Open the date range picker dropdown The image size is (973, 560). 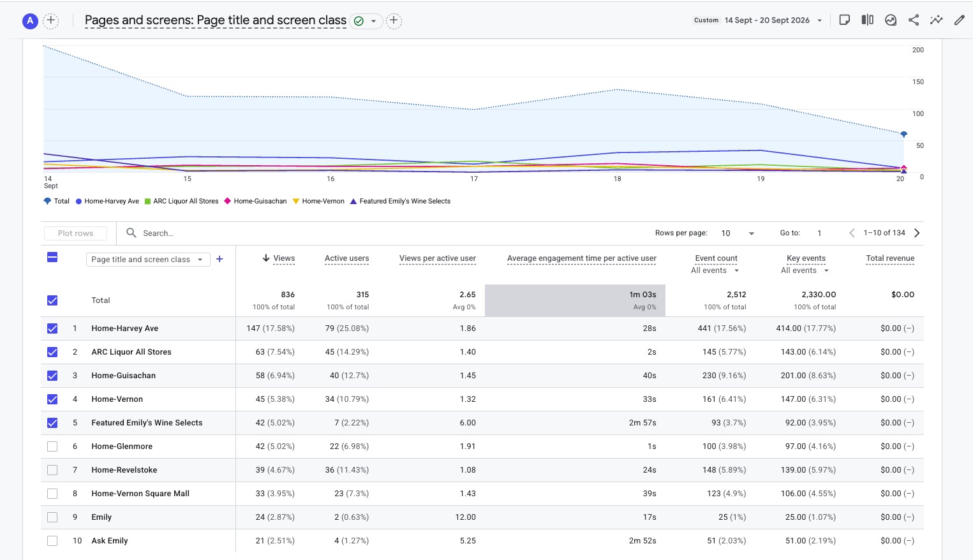819,20
